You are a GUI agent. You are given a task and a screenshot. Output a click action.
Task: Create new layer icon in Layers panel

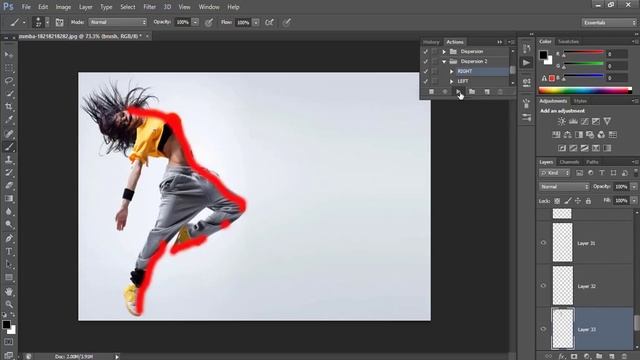pyautogui.click(x=611, y=356)
